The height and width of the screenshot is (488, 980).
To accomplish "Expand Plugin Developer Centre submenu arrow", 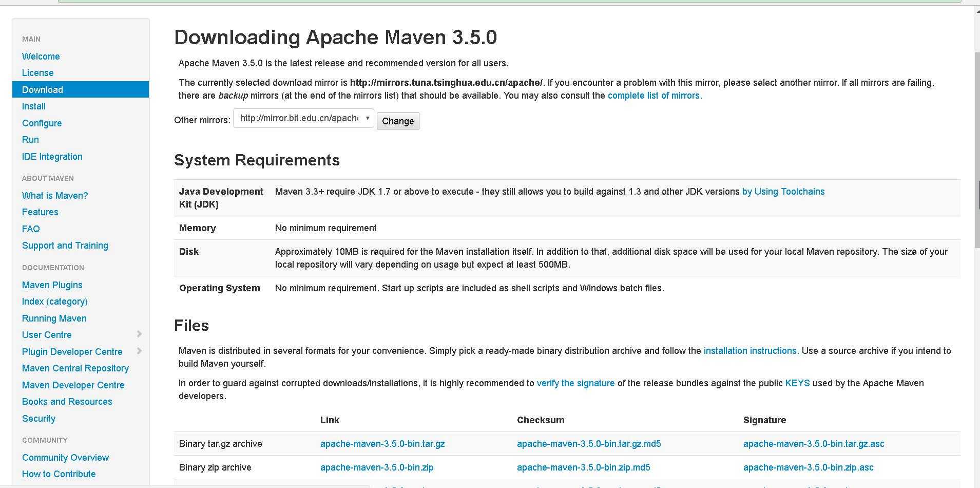I will 139,351.
